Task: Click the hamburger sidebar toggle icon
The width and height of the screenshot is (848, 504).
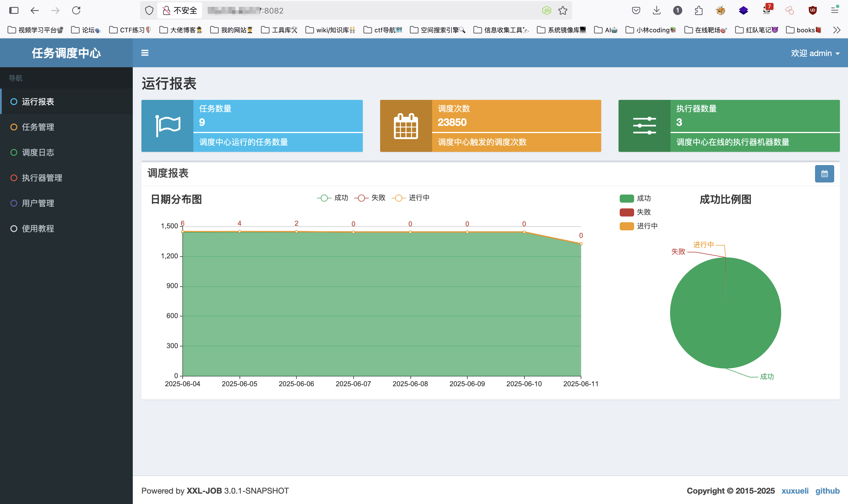Action: tap(145, 53)
